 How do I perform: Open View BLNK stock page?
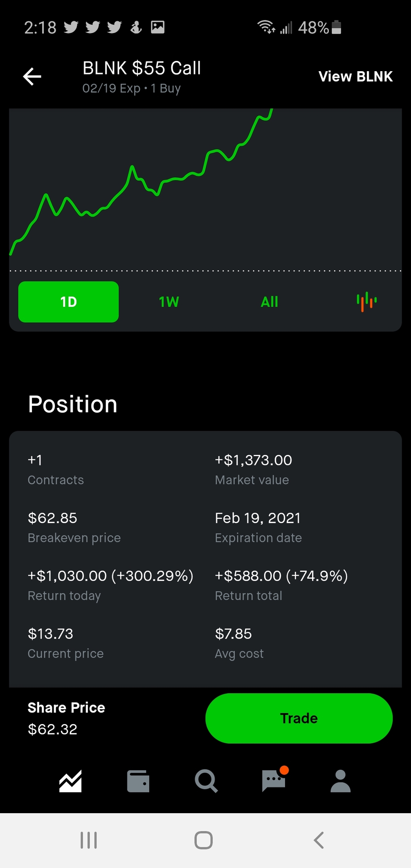pos(355,76)
